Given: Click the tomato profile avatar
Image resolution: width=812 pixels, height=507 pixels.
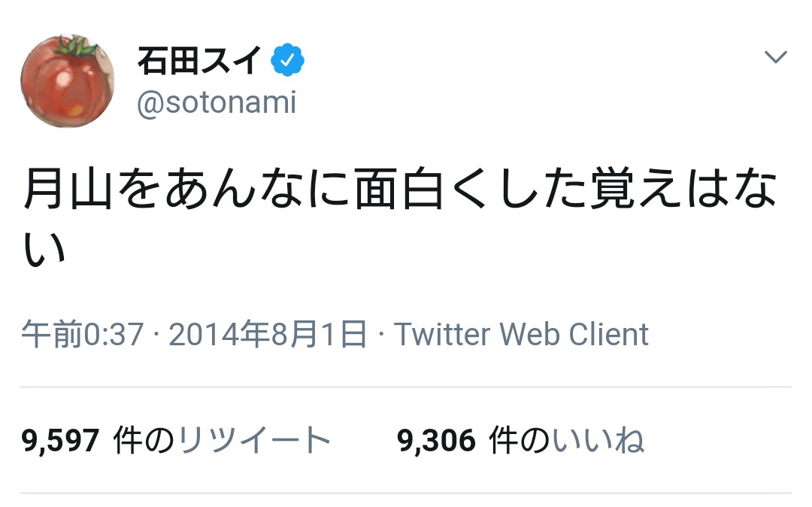Looking at the screenshot, I should [68, 81].
